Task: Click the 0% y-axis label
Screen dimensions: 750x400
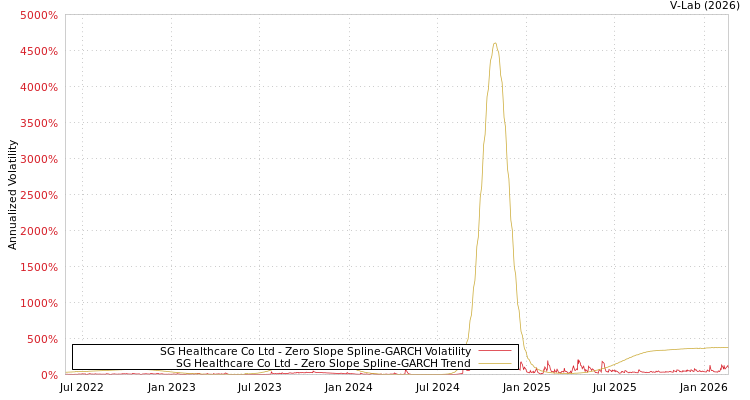Action: click(x=48, y=375)
